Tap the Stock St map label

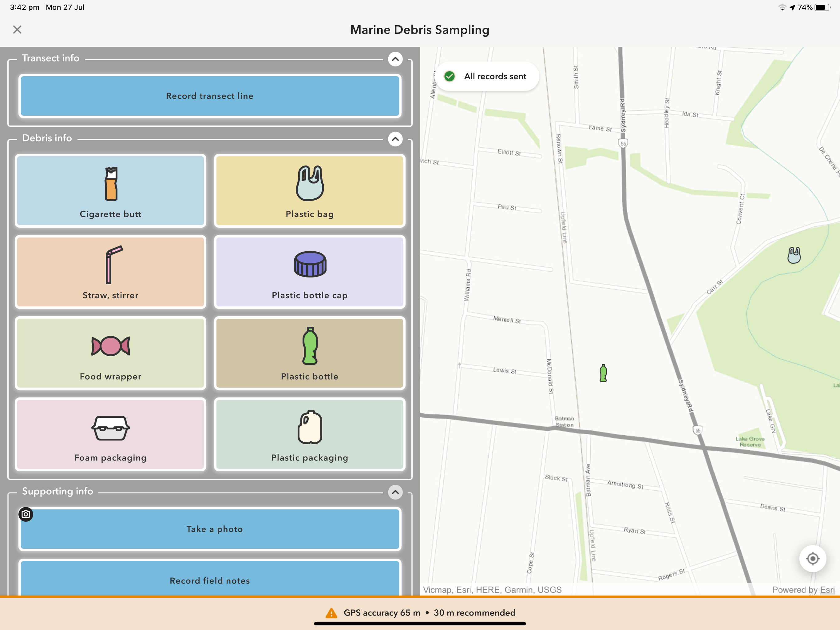click(556, 478)
